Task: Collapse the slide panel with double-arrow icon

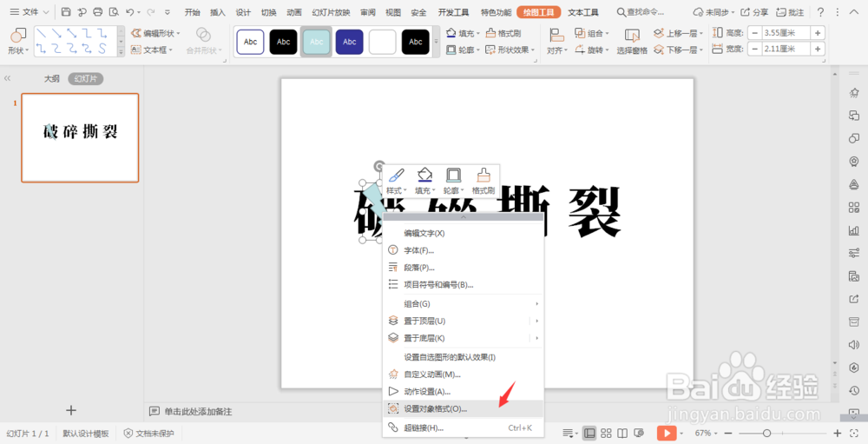Action: [7, 79]
